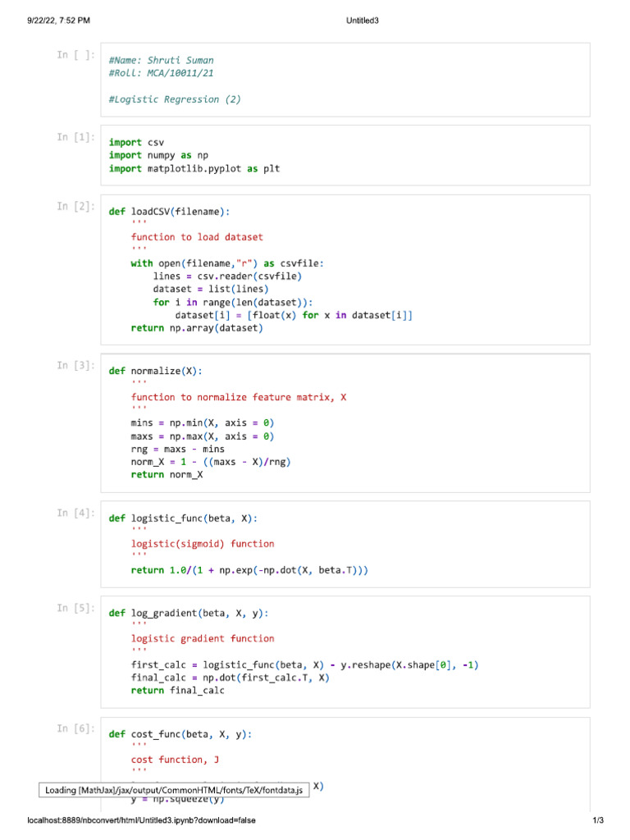Click the "return norm_X" code line

pyautogui.click(x=167, y=475)
